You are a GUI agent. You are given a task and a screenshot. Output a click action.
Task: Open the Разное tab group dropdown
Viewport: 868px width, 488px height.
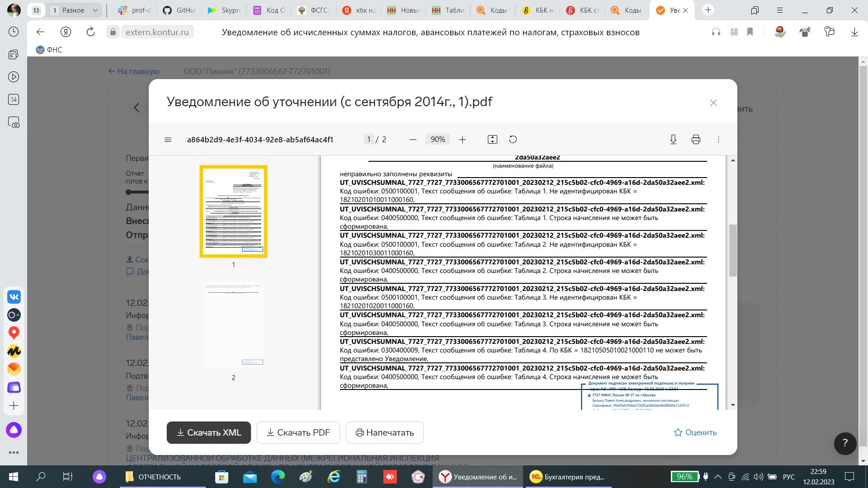[95, 10]
